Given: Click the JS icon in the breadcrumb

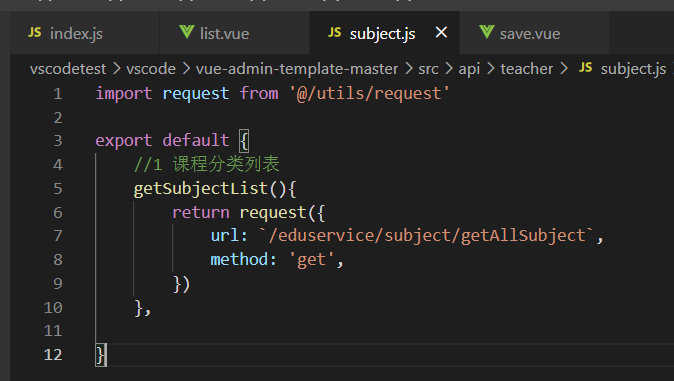Looking at the screenshot, I should [x=585, y=68].
